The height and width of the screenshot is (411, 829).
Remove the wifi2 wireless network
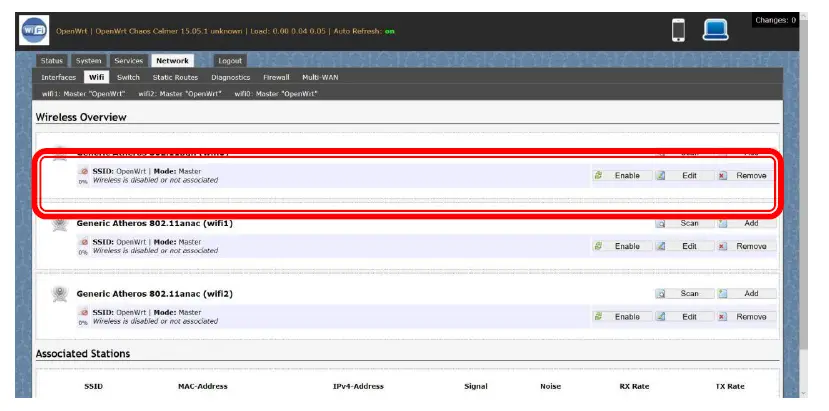pyautogui.click(x=746, y=317)
